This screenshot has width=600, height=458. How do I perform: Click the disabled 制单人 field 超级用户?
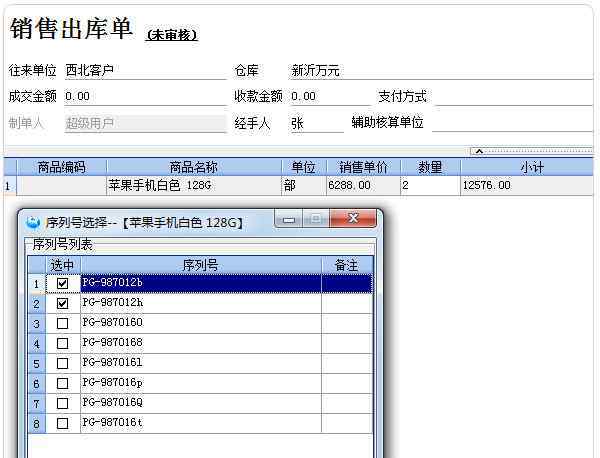[145, 123]
